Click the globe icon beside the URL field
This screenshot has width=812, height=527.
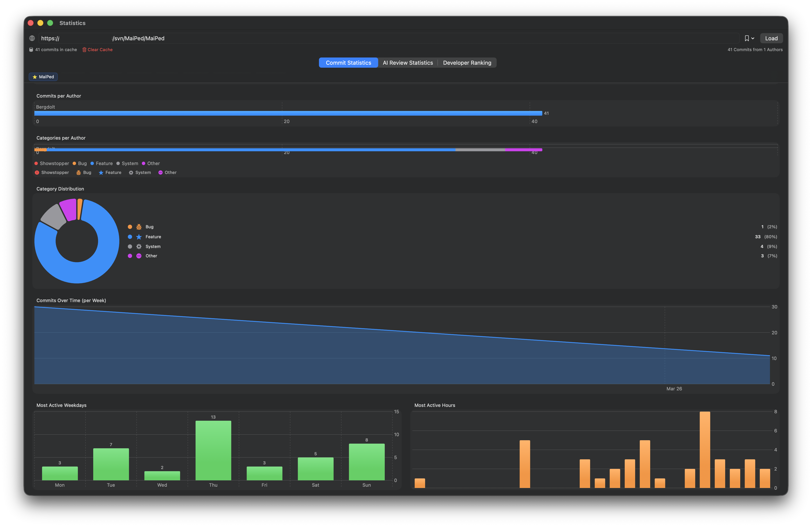click(32, 38)
